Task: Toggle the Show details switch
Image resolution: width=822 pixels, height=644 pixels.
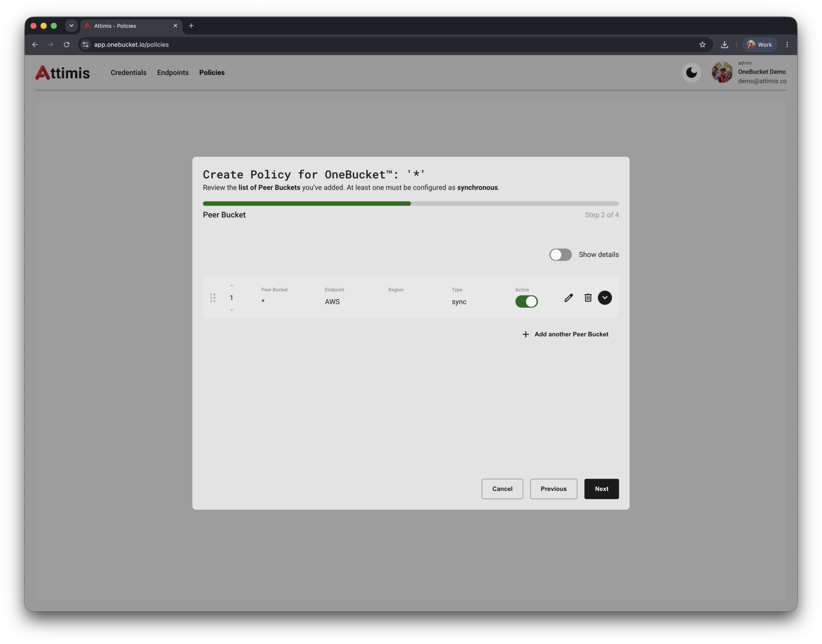Action: pyautogui.click(x=560, y=254)
